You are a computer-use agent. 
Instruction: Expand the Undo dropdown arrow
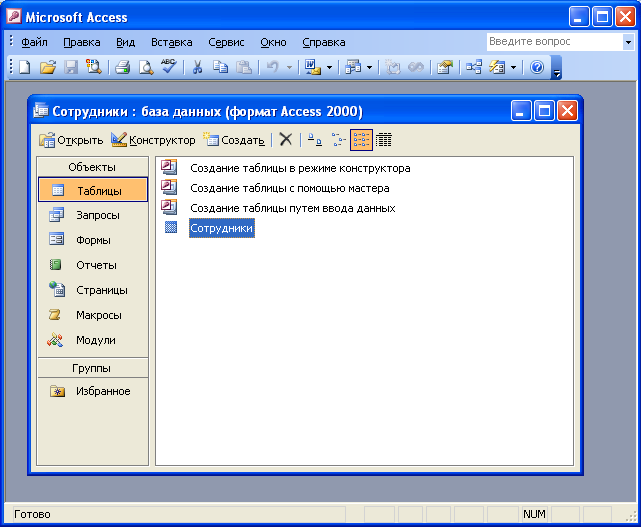[289, 67]
